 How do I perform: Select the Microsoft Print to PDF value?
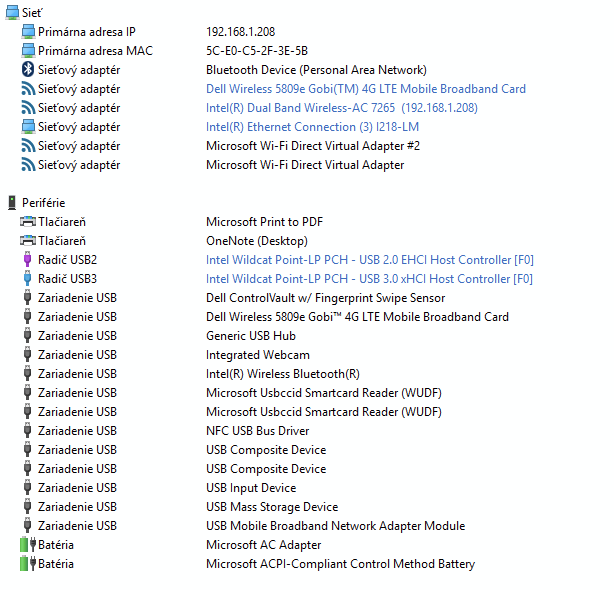(264, 222)
